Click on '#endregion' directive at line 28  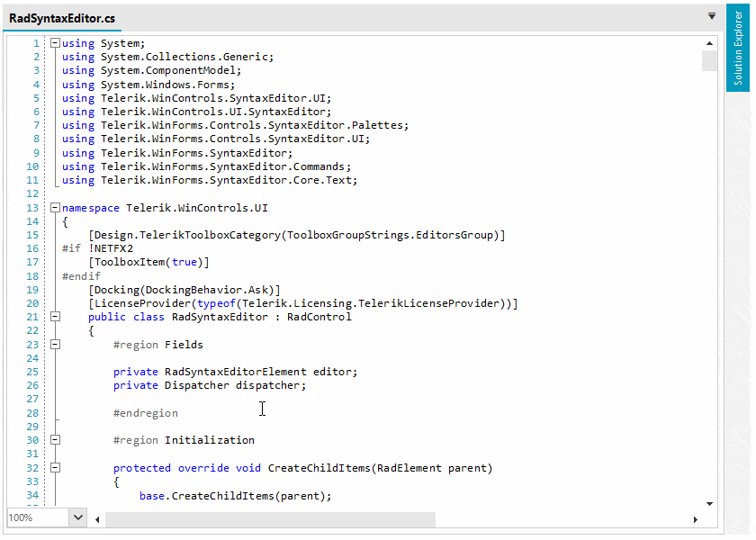[146, 413]
